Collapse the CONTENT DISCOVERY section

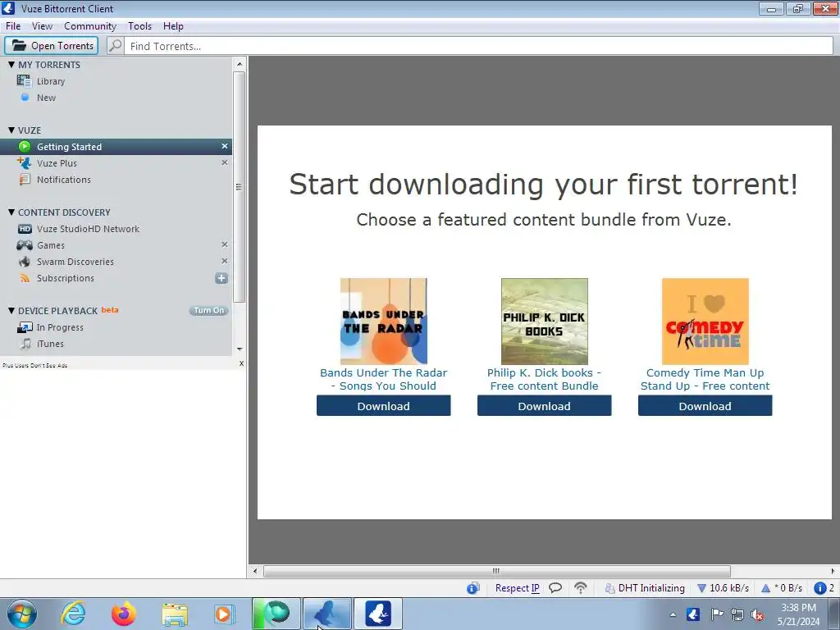(x=11, y=212)
